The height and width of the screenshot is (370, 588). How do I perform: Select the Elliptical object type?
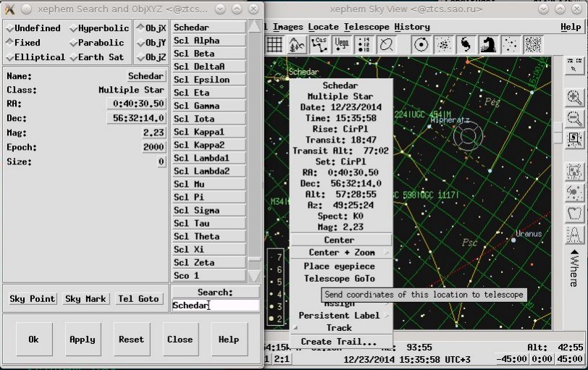point(35,57)
